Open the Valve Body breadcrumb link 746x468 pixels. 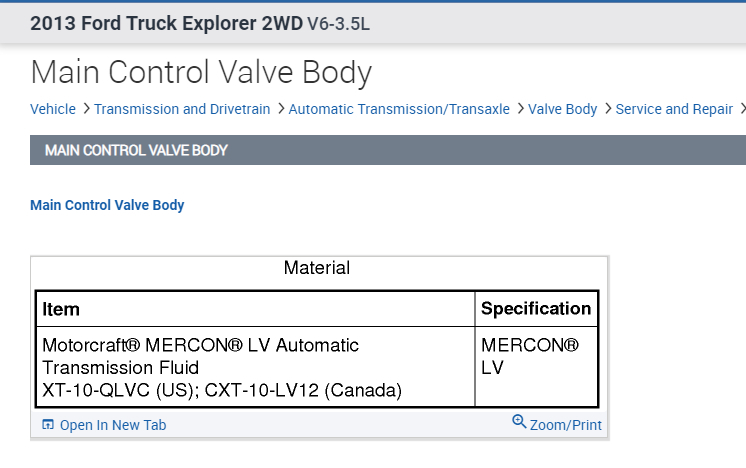(563, 109)
